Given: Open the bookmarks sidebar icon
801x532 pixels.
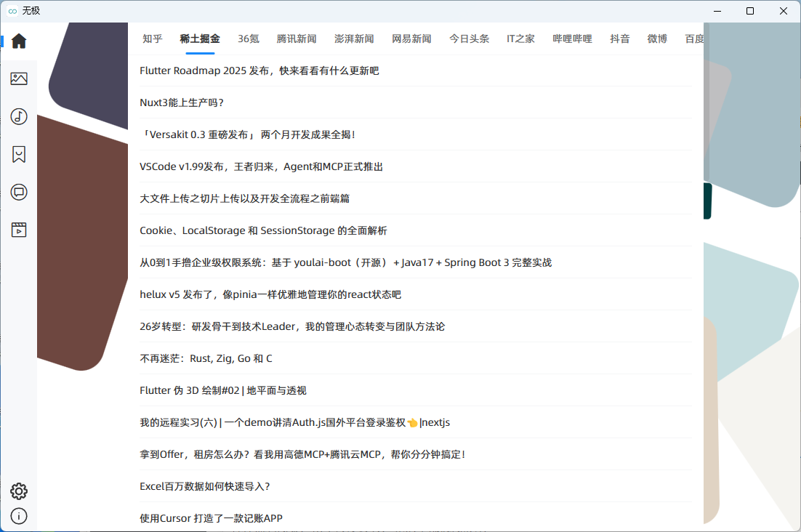Looking at the screenshot, I should tap(19, 154).
